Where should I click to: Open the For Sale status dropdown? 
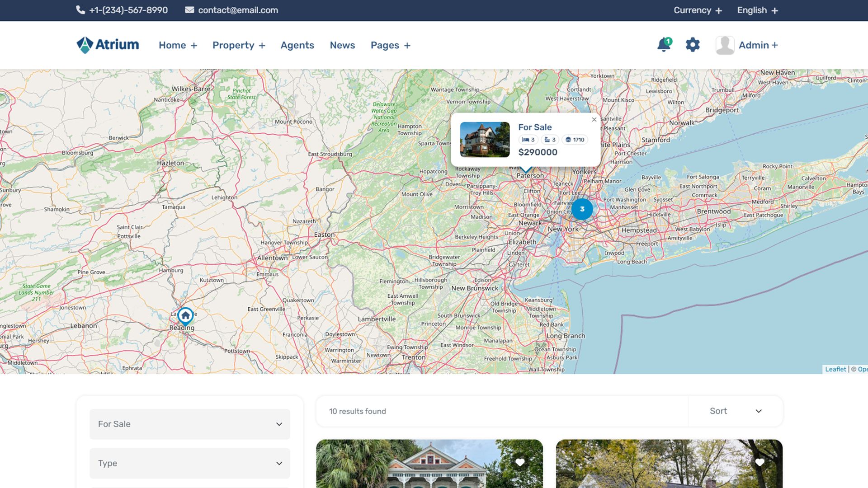(190, 424)
